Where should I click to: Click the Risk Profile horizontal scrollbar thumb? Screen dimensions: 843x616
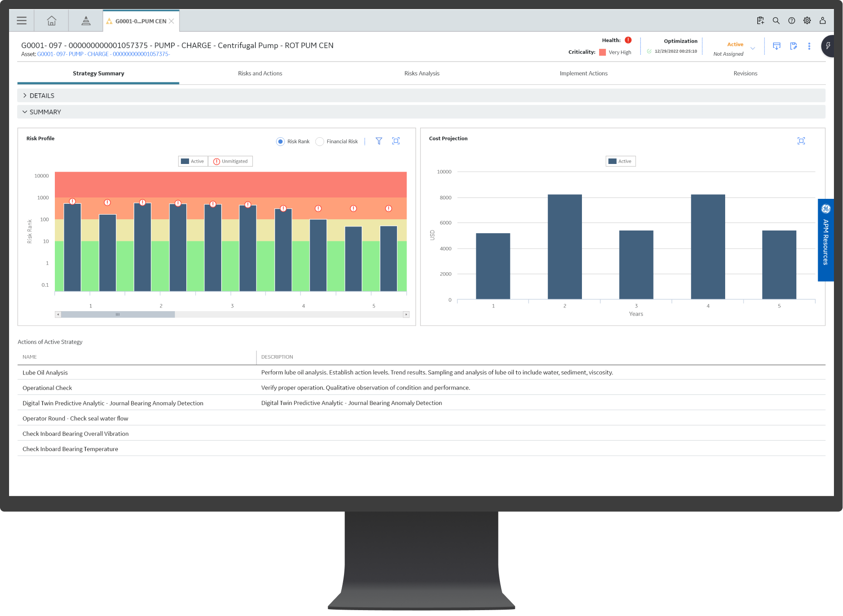point(118,314)
